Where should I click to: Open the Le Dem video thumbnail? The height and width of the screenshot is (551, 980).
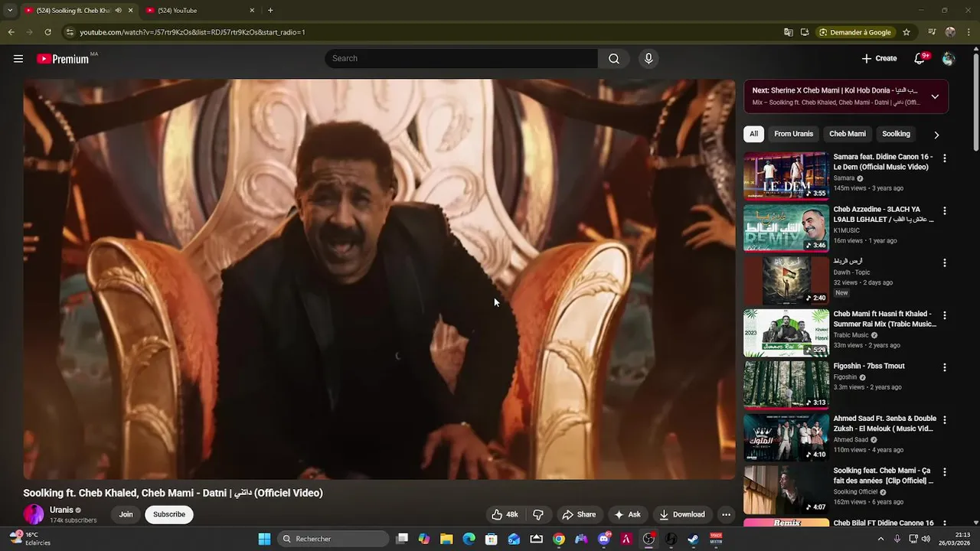786,175
